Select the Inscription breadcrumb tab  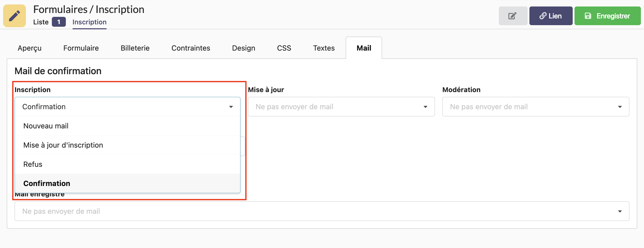89,22
